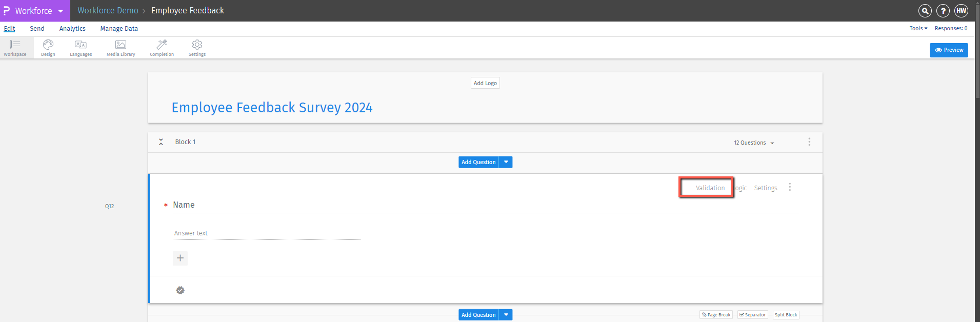
Task: Open the Workspace toolbar view
Action: (15, 48)
